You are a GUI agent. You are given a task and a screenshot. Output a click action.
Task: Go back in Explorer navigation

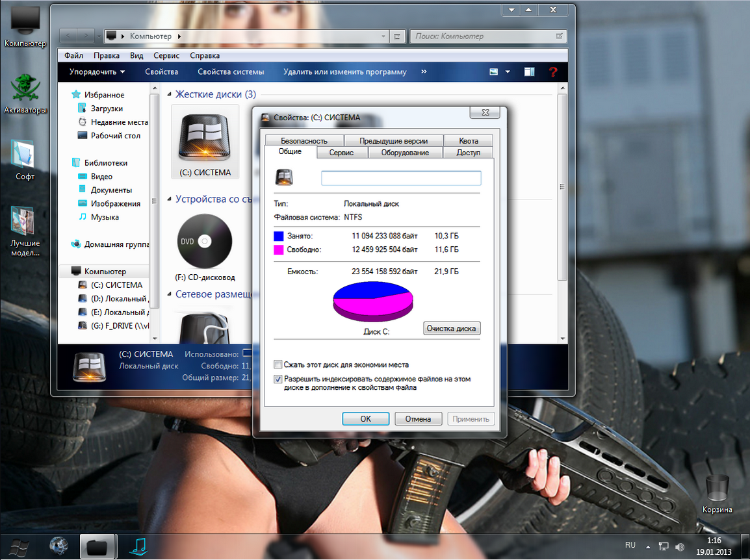coord(68,36)
